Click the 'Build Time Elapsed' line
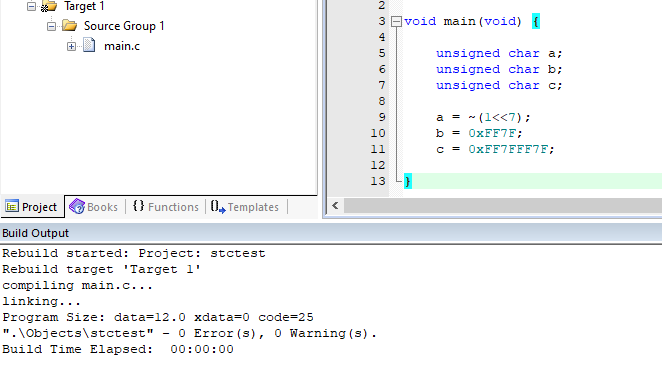Image resolution: width=662 pixels, height=378 pixels. pyautogui.click(x=118, y=350)
